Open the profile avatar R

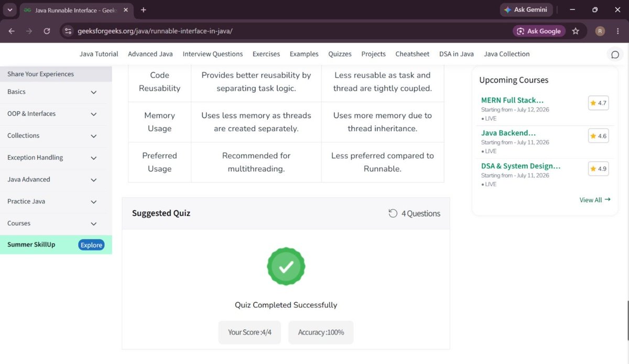pos(600,31)
